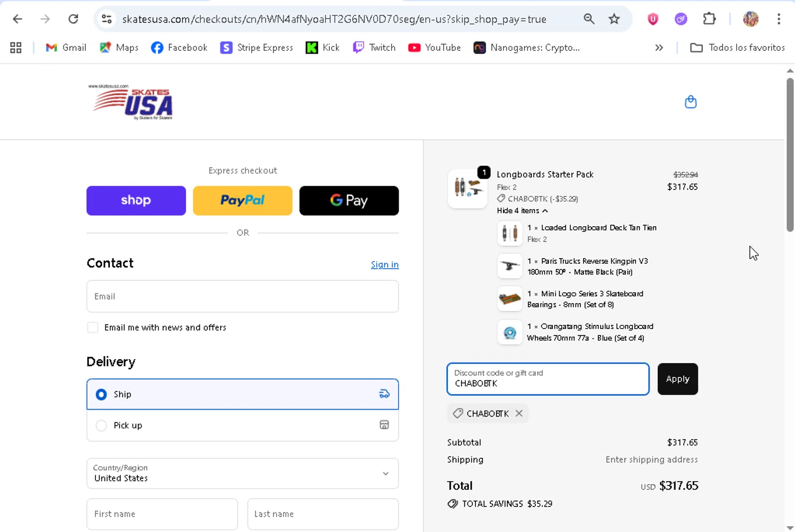Click the Paris Trucks thumbnail
Viewport: 795px width, 532px height.
510,266
